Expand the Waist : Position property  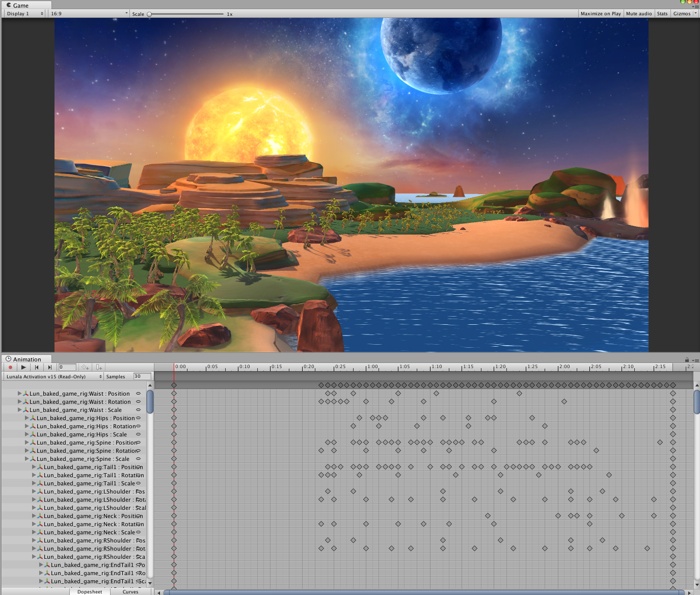pyautogui.click(x=20, y=394)
